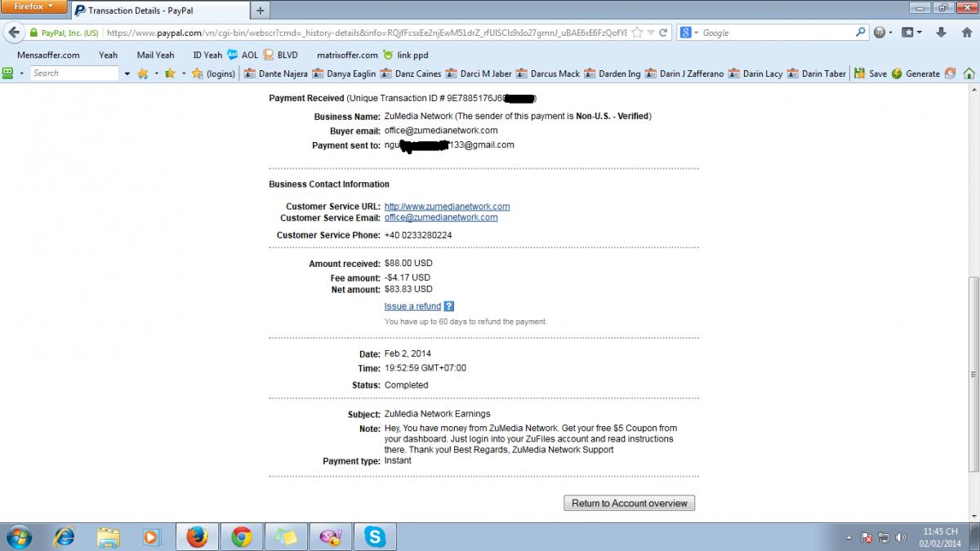Click the Issue a refund link
Screen dimensions: 980x551
click(412, 306)
